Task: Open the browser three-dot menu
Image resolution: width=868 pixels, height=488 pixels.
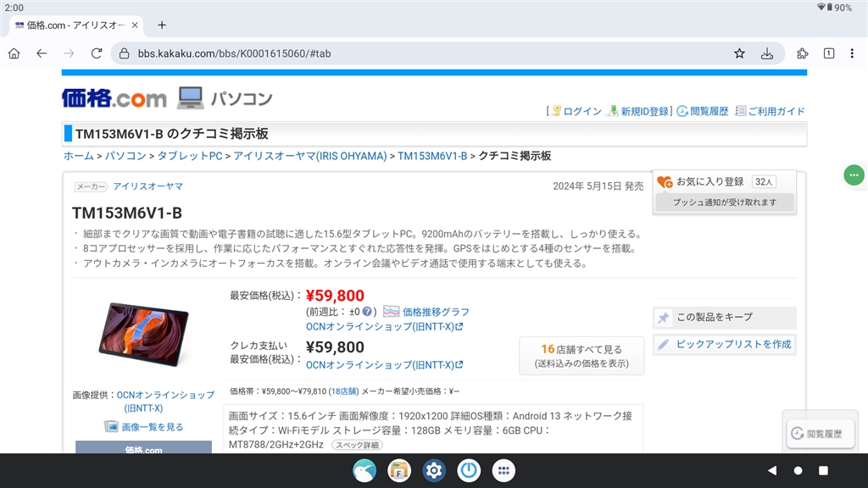Action: coord(852,53)
